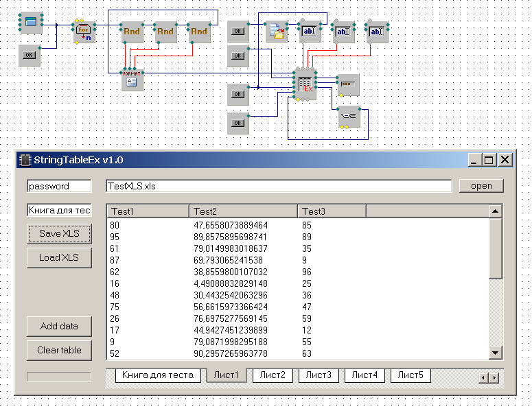Image resolution: width=532 pixels, height=411 pixels.
Task: Click in the password field
Action: coord(59,186)
